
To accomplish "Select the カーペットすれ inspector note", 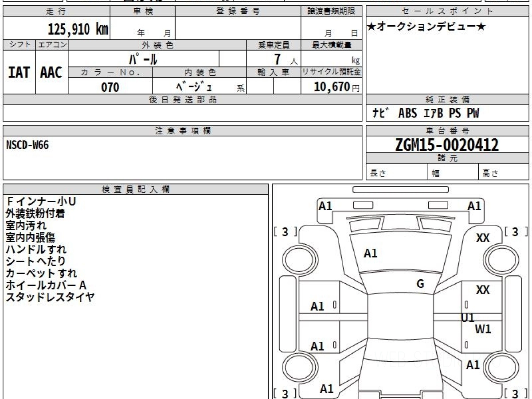I will pos(41,274).
